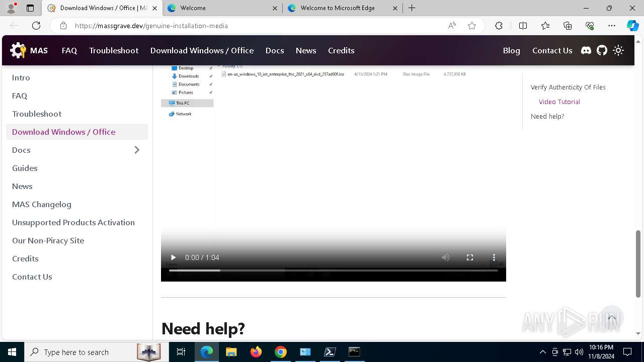Image resolution: width=644 pixels, height=362 pixels.
Task: Open File Explorer from the taskbar
Action: click(231, 352)
